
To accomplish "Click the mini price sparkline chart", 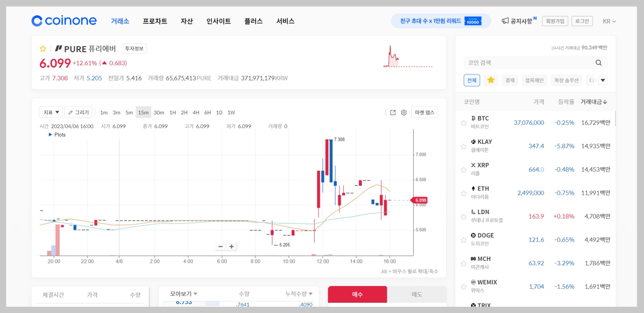I will tap(408, 56).
